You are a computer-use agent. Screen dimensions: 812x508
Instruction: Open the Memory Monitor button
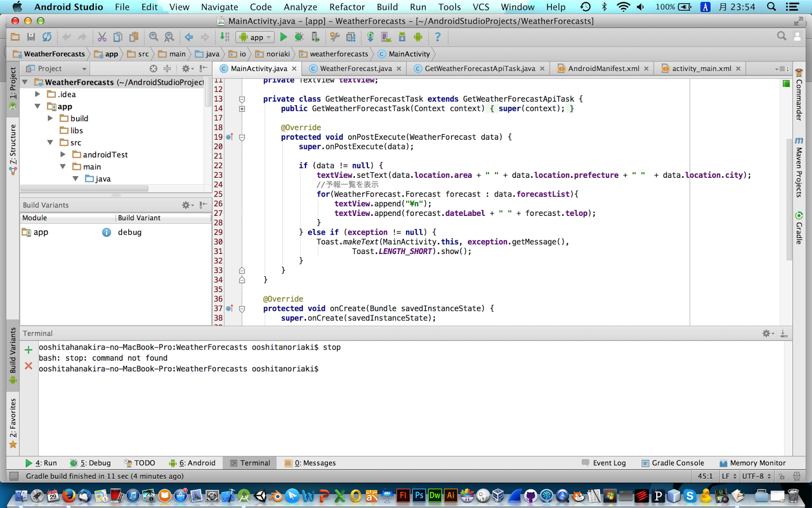click(753, 463)
